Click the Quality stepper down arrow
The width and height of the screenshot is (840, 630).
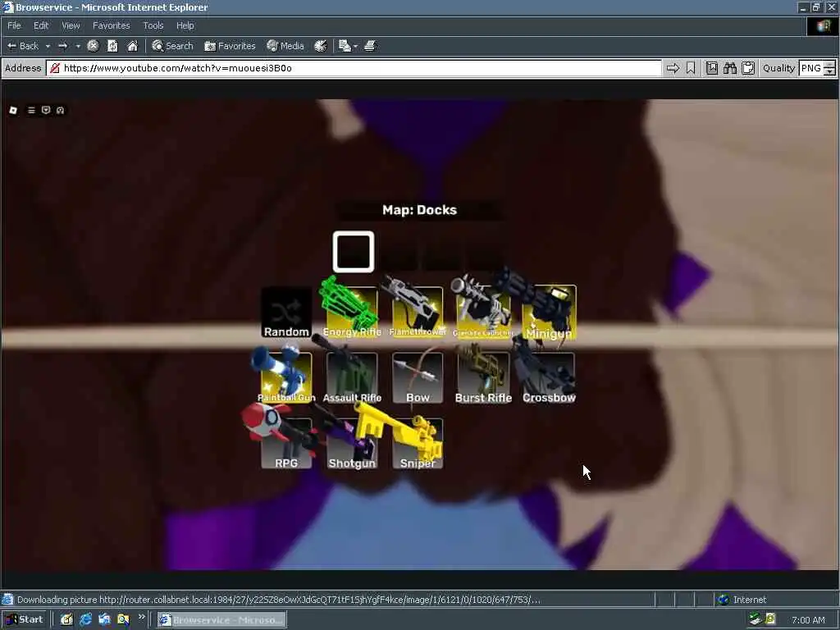tap(830, 72)
